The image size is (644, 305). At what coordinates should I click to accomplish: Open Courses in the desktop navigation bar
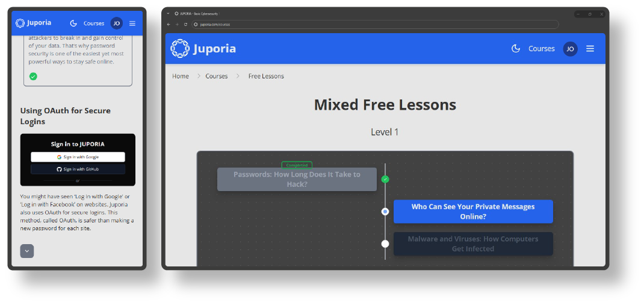pos(541,49)
